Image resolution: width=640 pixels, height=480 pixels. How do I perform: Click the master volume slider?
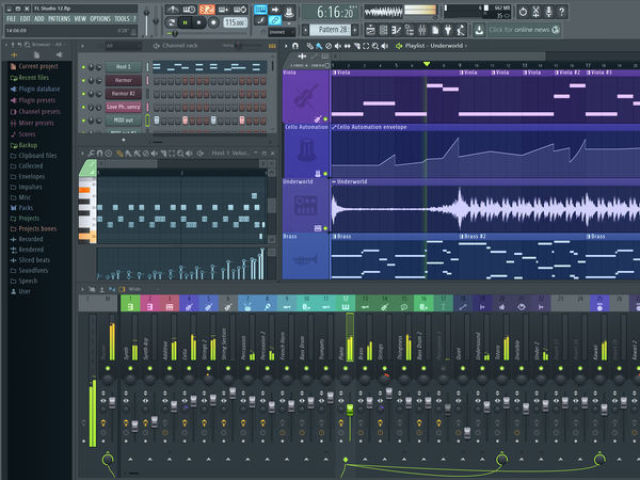[x=147, y=21]
